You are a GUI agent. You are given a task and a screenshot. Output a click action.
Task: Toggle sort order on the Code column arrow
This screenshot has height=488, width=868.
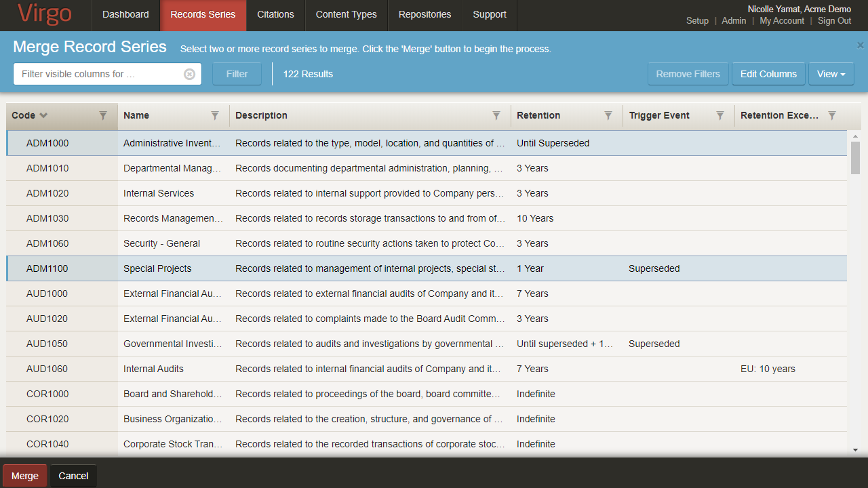click(43, 116)
